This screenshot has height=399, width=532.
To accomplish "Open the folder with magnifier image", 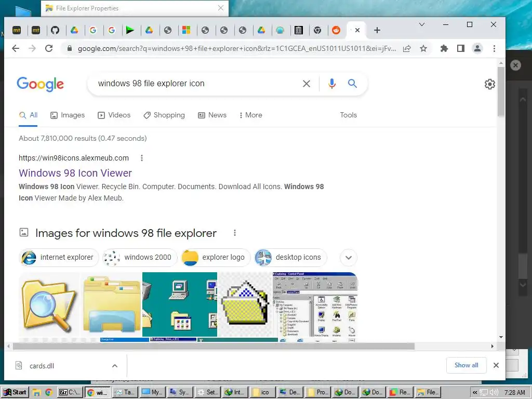I will click(x=49, y=304).
